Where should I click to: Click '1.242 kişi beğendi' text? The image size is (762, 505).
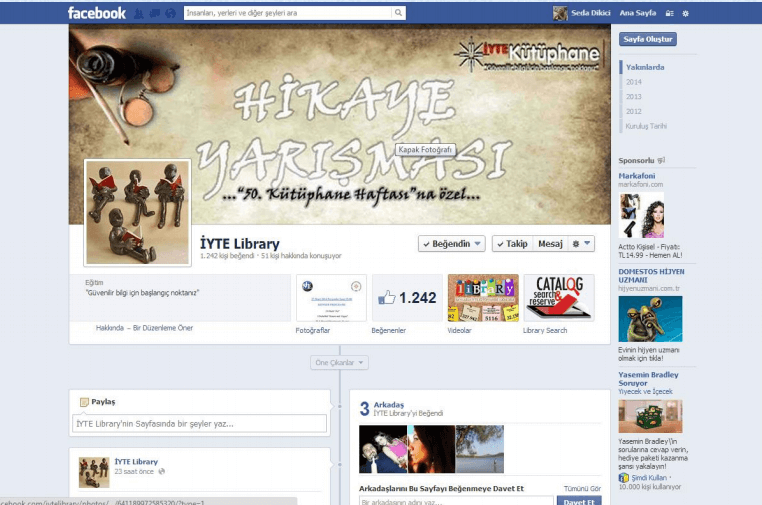[227, 256]
